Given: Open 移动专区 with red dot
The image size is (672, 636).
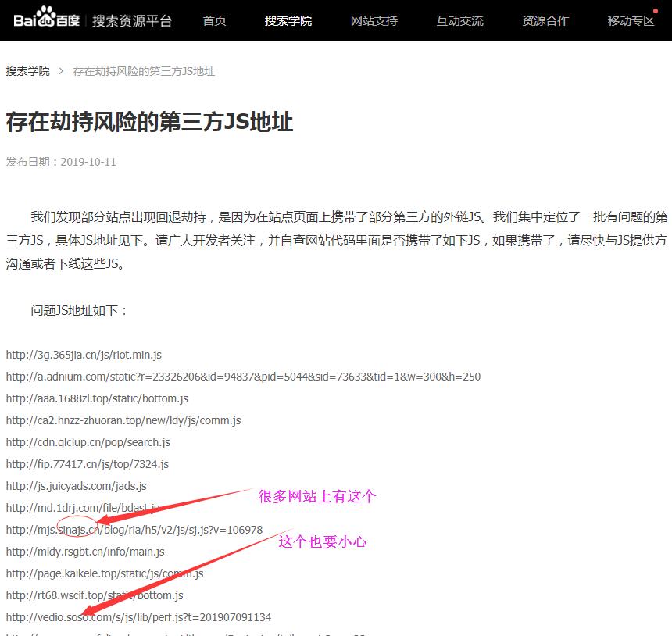Looking at the screenshot, I should 631,21.
